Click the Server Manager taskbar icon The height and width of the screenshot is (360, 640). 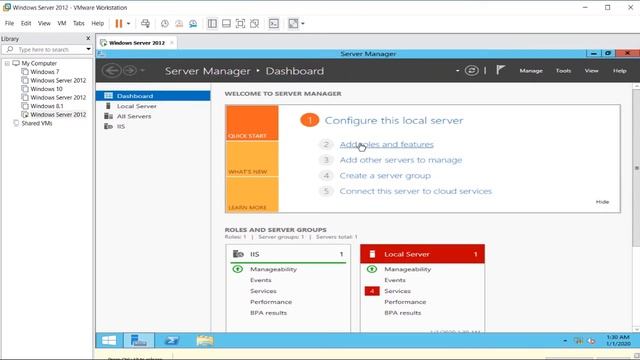tap(139, 340)
